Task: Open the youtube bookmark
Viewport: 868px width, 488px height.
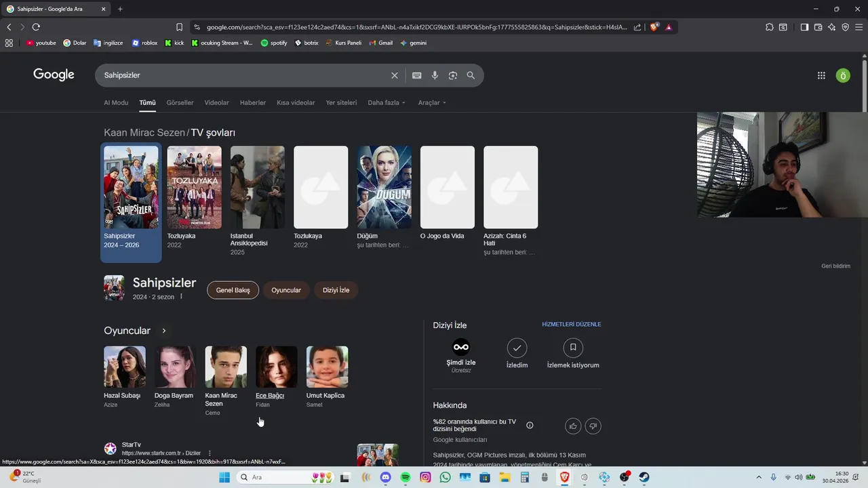Action: (x=41, y=43)
